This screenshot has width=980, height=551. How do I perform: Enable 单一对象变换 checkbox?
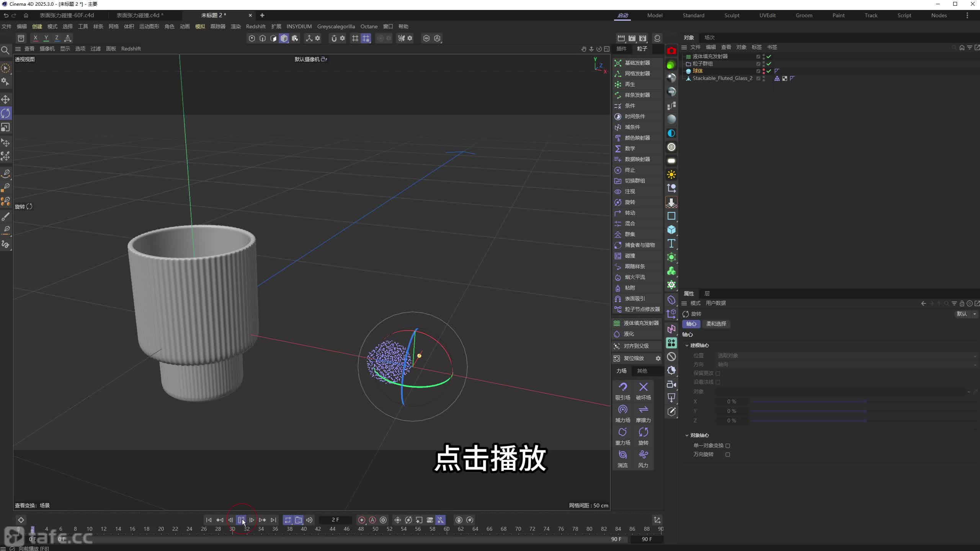click(728, 445)
